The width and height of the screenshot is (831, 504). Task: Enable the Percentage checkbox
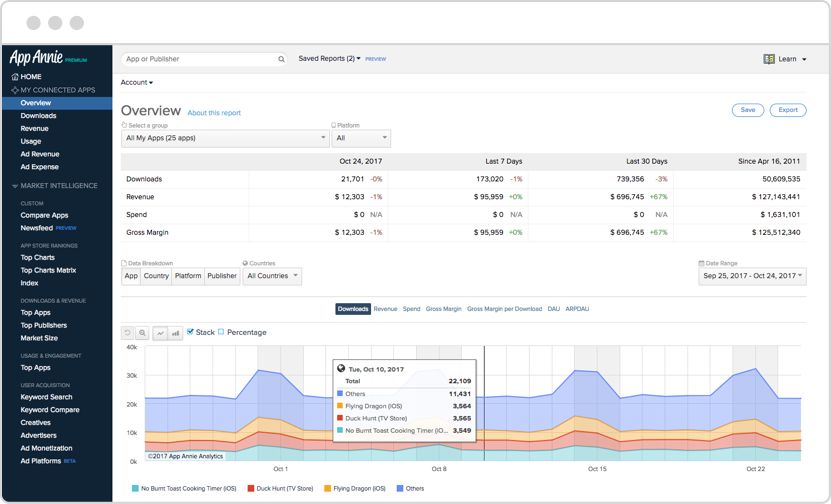click(221, 332)
